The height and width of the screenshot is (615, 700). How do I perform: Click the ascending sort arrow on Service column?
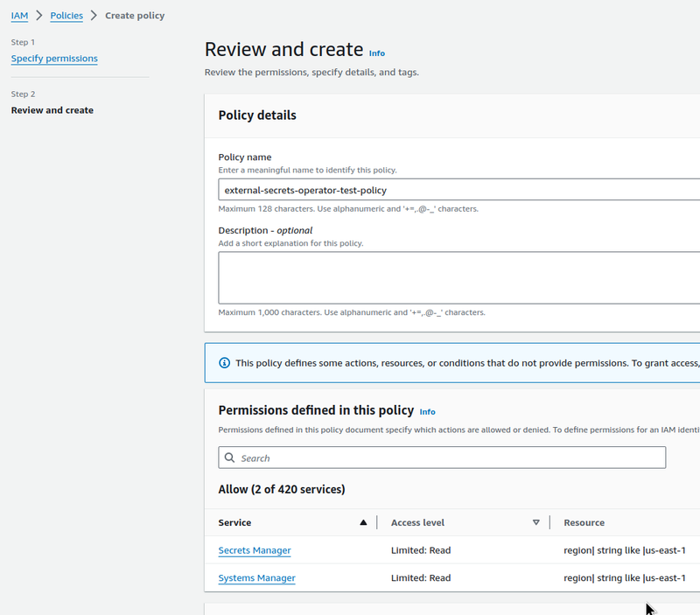pos(363,522)
